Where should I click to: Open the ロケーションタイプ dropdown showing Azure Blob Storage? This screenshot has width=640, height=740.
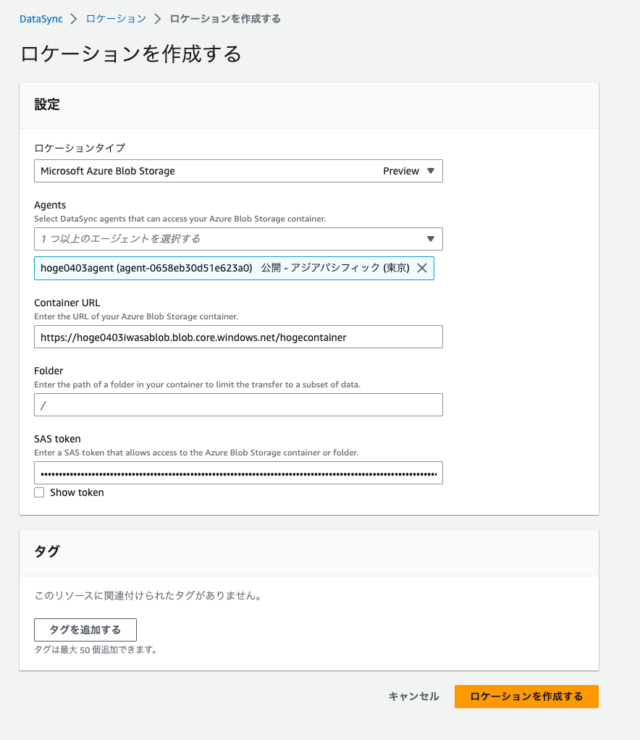pos(238,171)
